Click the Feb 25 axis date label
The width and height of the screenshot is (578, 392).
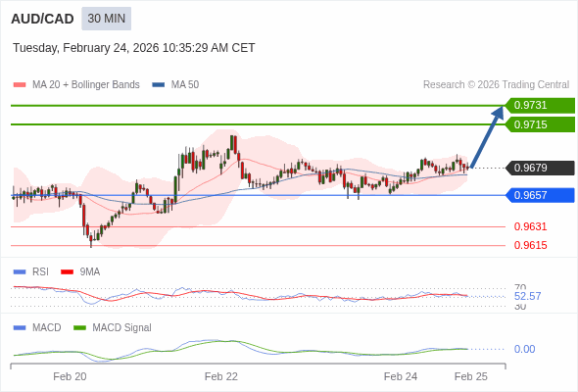click(x=471, y=376)
